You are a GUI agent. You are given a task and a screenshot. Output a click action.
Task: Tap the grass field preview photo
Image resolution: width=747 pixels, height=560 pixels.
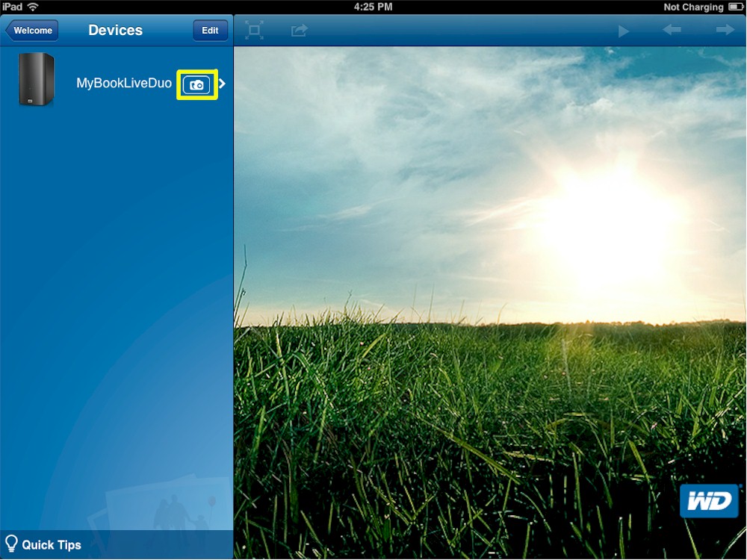pyautogui.click(x=490, y=303)
